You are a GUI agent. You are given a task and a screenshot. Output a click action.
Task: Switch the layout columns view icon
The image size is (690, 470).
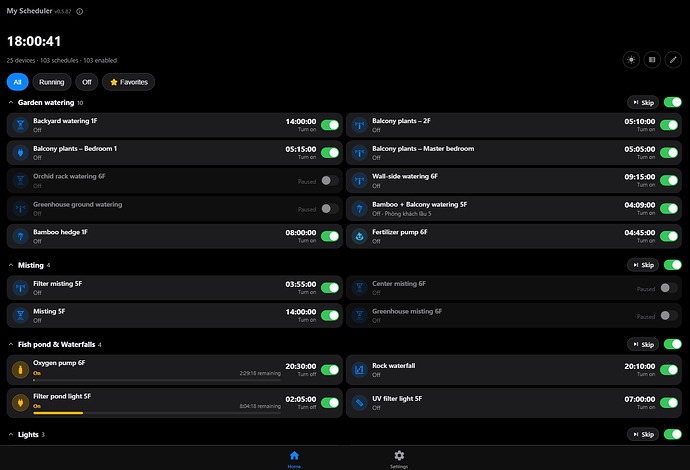tap(652, 59)
